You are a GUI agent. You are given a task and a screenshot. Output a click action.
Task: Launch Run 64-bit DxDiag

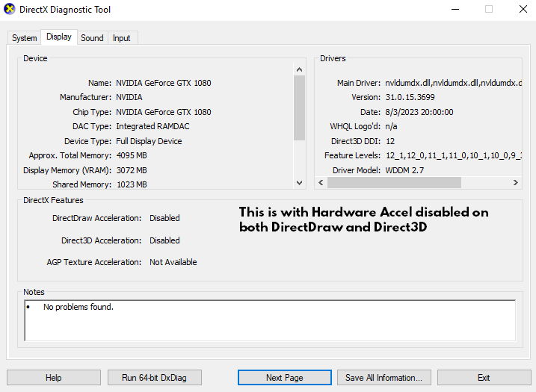click(155, 378)
